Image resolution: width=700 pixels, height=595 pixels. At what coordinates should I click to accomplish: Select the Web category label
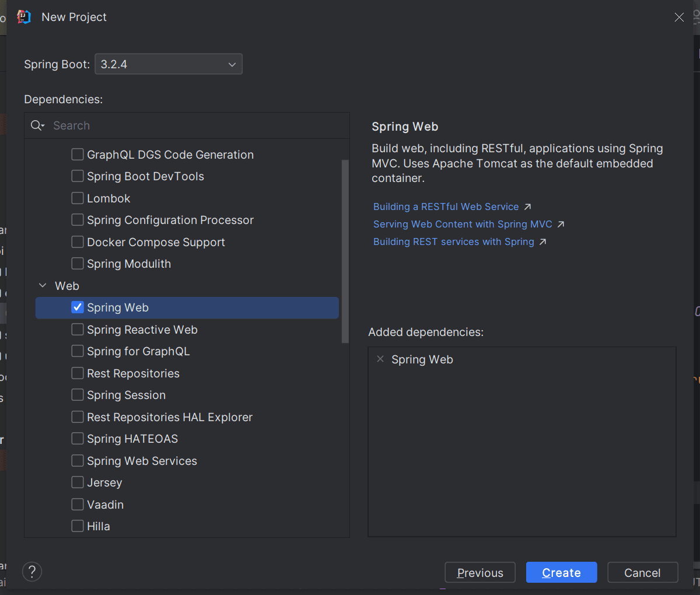coord(67,286)
